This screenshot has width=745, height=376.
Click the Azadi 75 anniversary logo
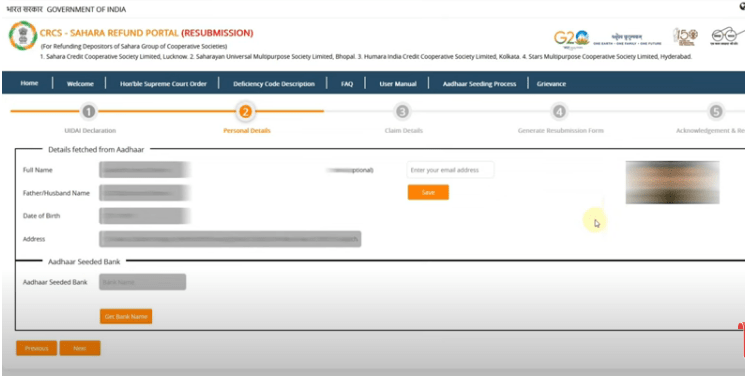pos(685,37)
